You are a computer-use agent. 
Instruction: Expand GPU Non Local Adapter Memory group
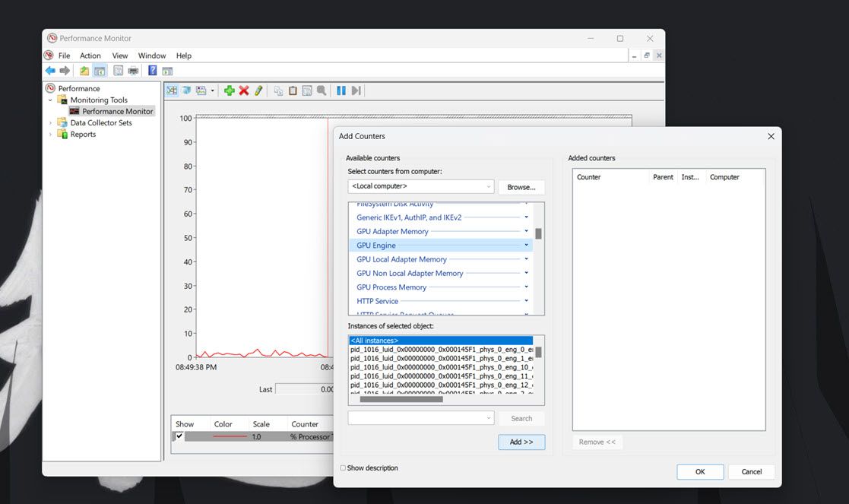(526, 274)
